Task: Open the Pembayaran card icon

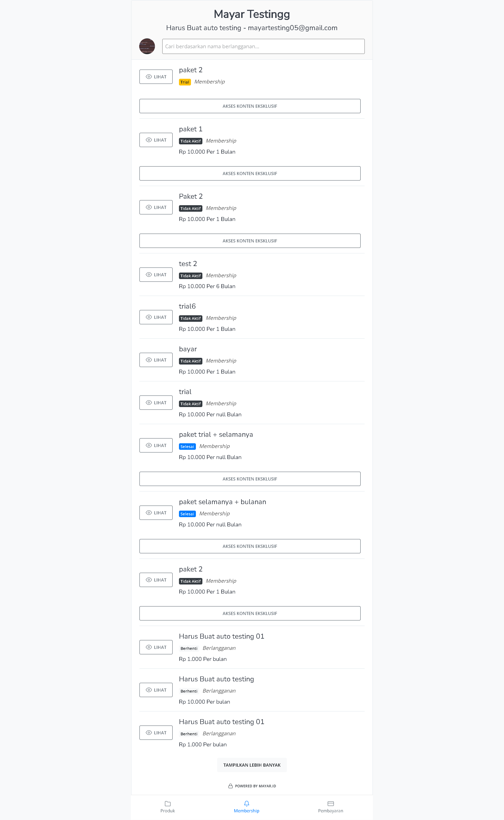Action: click(x=331, y=804)
